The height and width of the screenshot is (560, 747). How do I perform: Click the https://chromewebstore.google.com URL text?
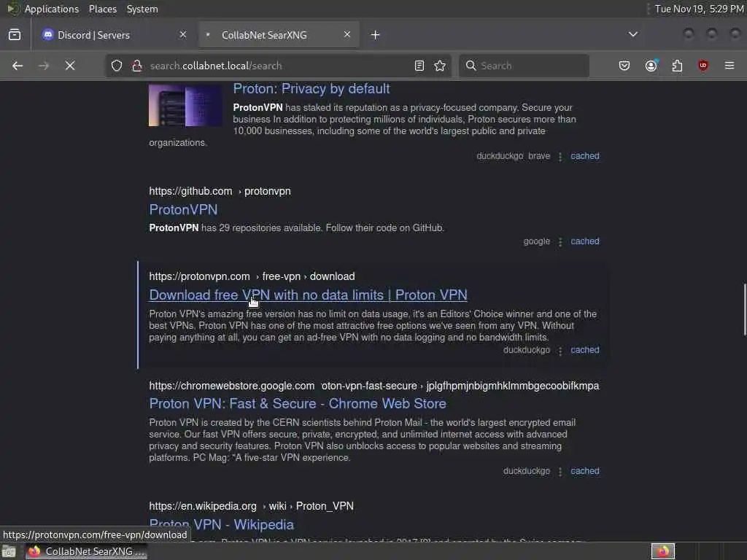[232, 386]
